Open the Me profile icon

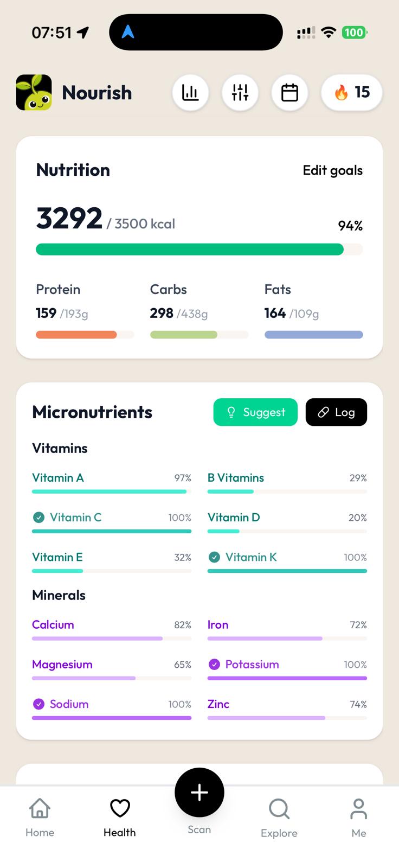tap(358, 809)
